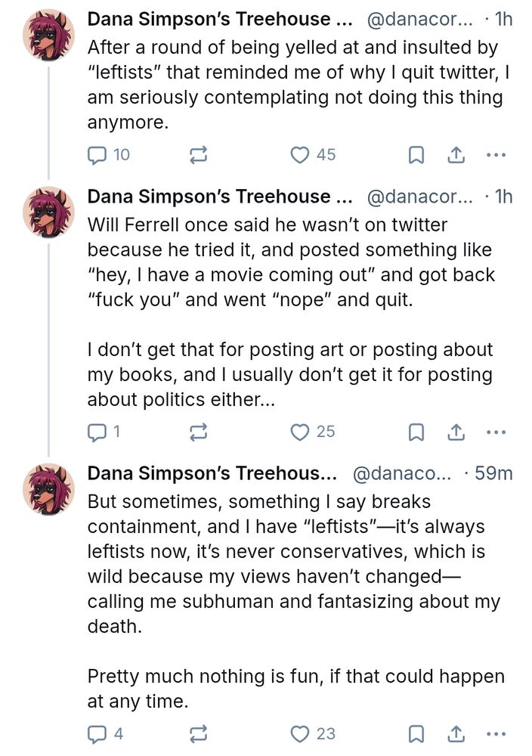Reply to the Will Ferrell post
This screenshot has width=532, height=756.
click(x=97, y=432)
